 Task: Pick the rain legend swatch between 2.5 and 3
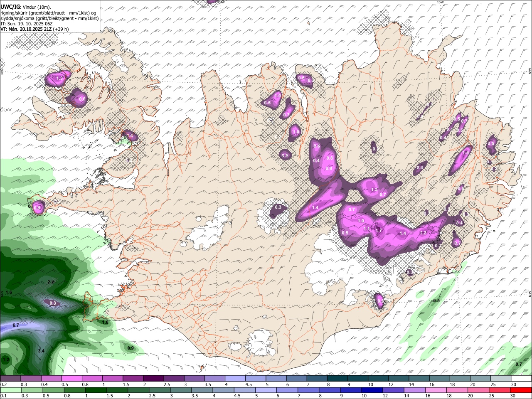tap(159, 390)
